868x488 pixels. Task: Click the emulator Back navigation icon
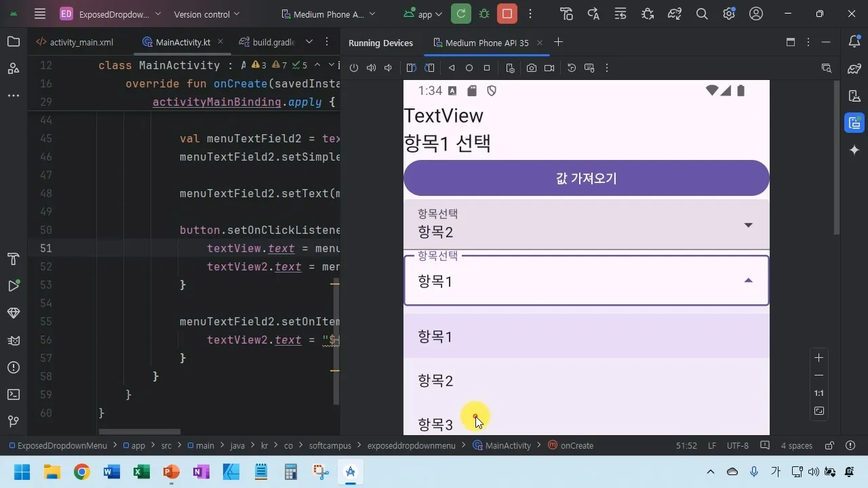(452, 68)
